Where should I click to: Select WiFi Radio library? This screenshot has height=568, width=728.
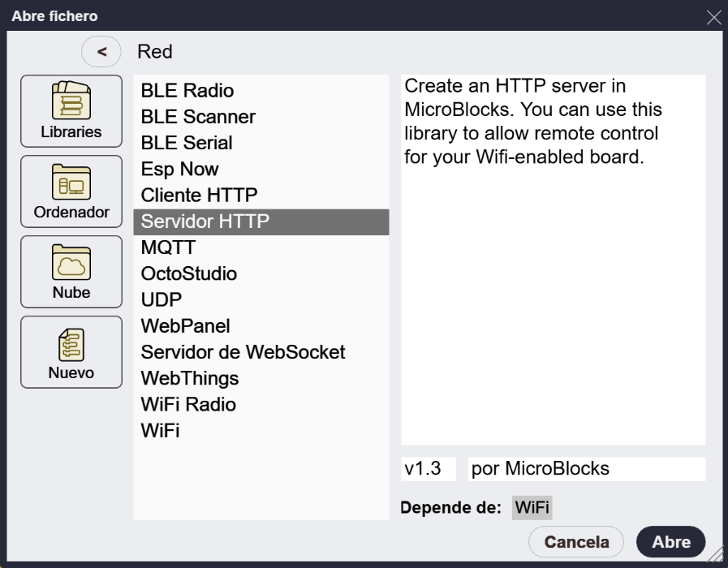pyautogui.click(x=261, y=404)
